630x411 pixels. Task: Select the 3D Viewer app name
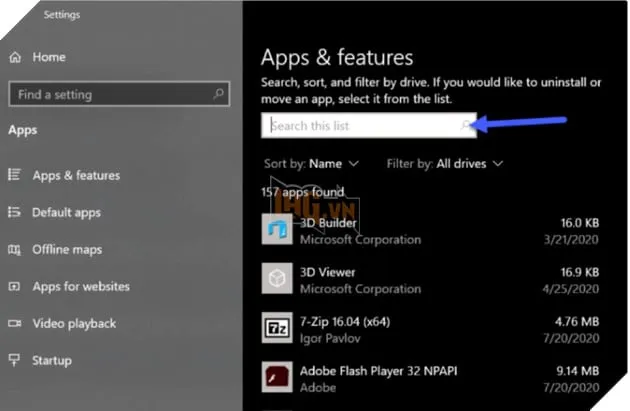pos(328,272)
